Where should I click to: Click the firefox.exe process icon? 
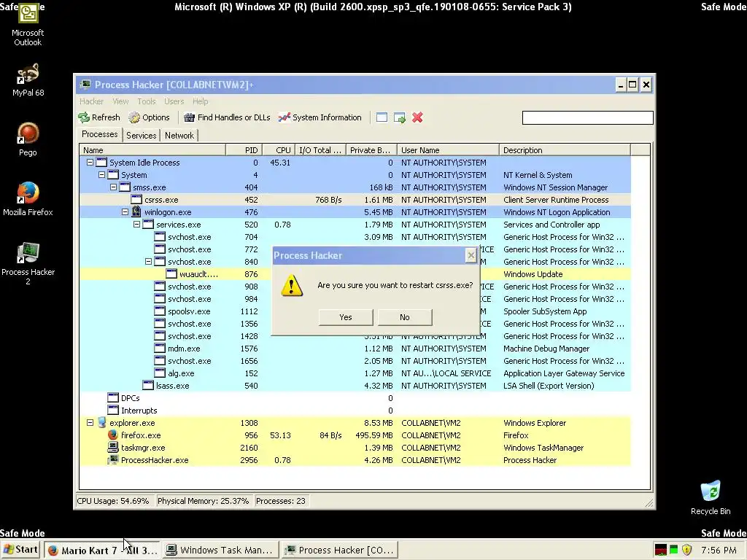click(x=113, y=435)
